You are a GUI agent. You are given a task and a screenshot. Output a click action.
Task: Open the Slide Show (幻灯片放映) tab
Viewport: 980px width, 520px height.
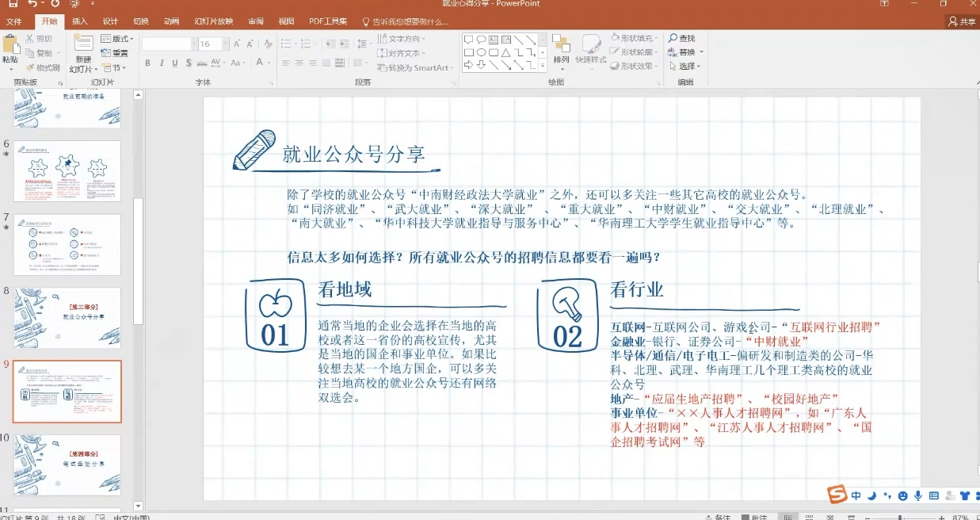tap(214, 21)
